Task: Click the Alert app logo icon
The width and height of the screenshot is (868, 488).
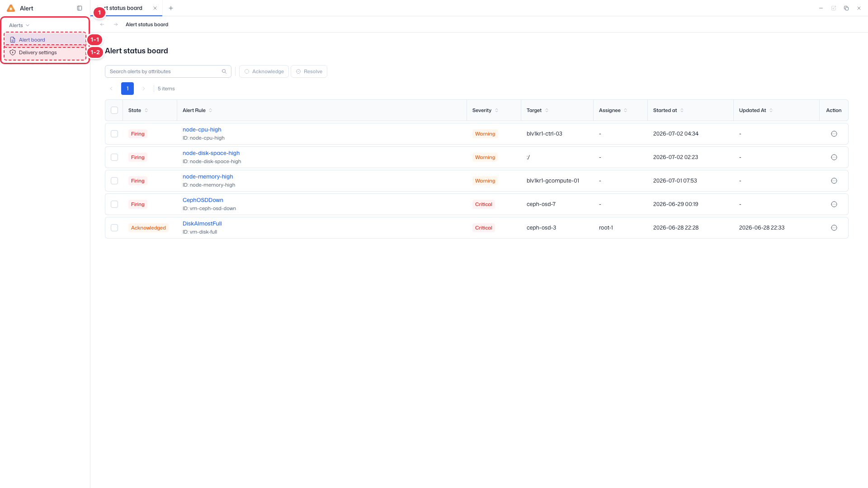Action: pyautogui.click(x=11, y=8)
